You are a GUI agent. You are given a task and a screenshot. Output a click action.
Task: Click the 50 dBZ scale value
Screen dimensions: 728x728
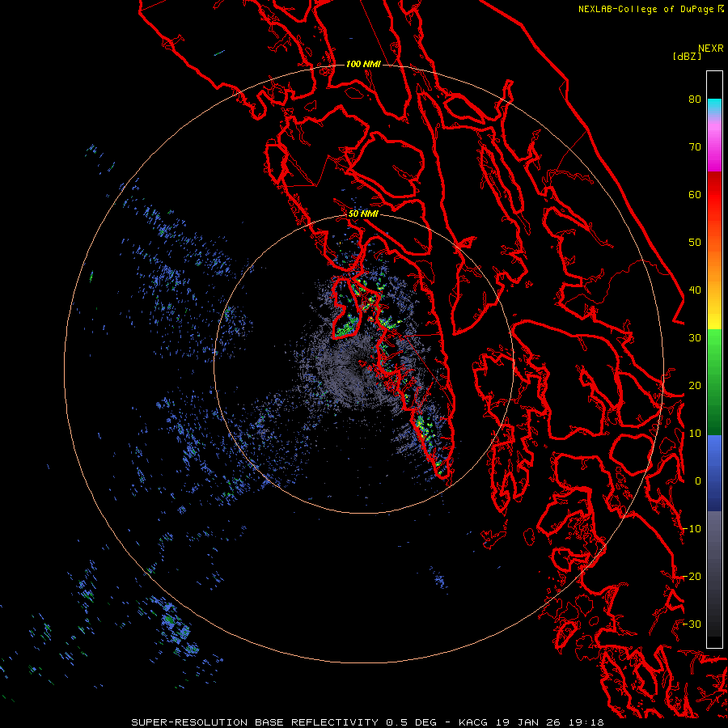tap(695, 243)
